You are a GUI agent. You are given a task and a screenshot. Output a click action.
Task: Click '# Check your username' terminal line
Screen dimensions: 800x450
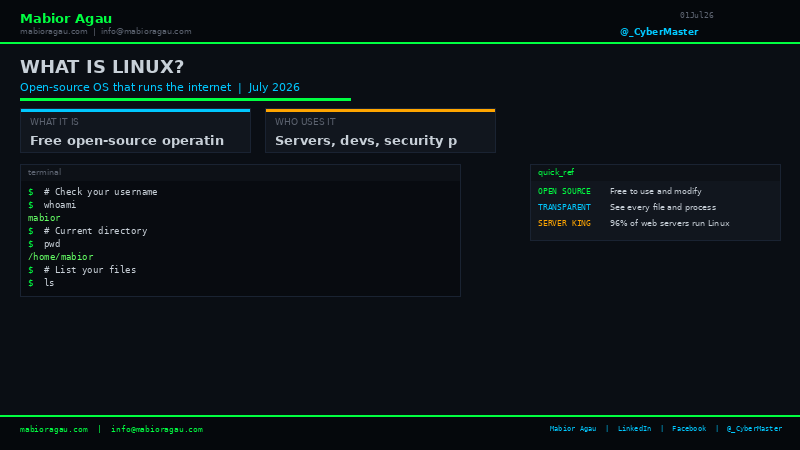(x=101, y=192)
